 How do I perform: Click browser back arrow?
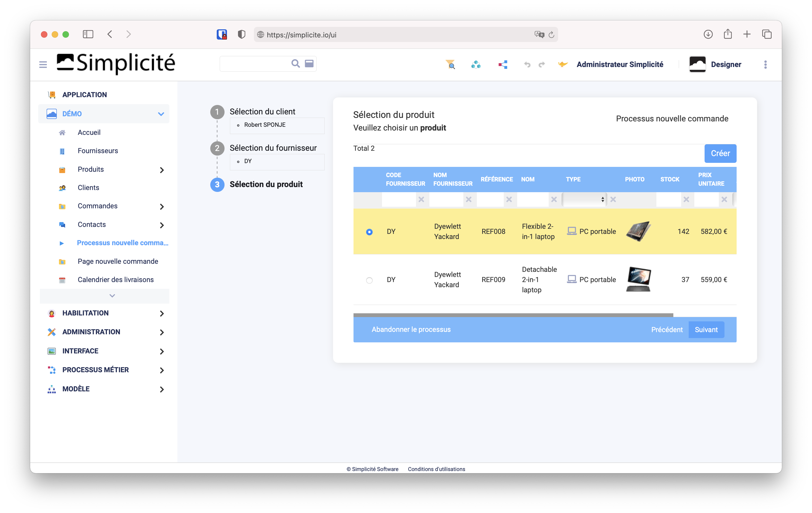[110, 34]
